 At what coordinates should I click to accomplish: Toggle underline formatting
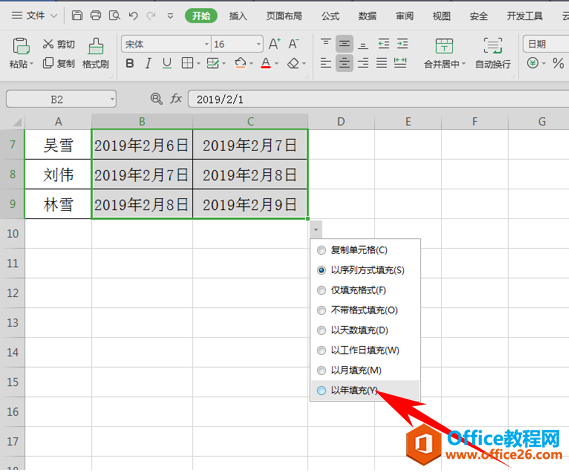click(x=167, y=63)
